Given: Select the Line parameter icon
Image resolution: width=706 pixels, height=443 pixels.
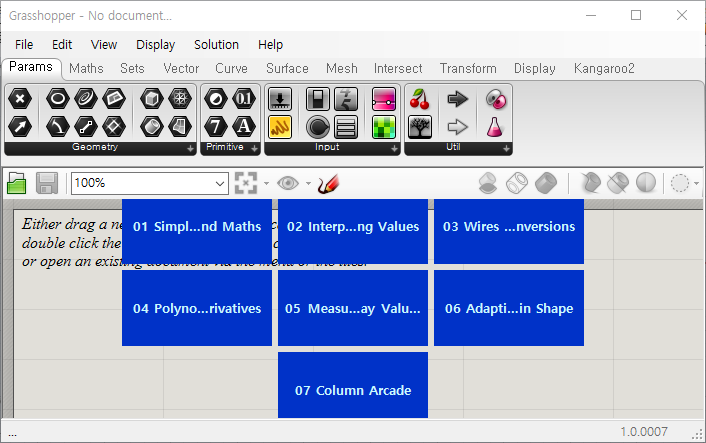Looking at the screenshot, I should click(86, 127).
